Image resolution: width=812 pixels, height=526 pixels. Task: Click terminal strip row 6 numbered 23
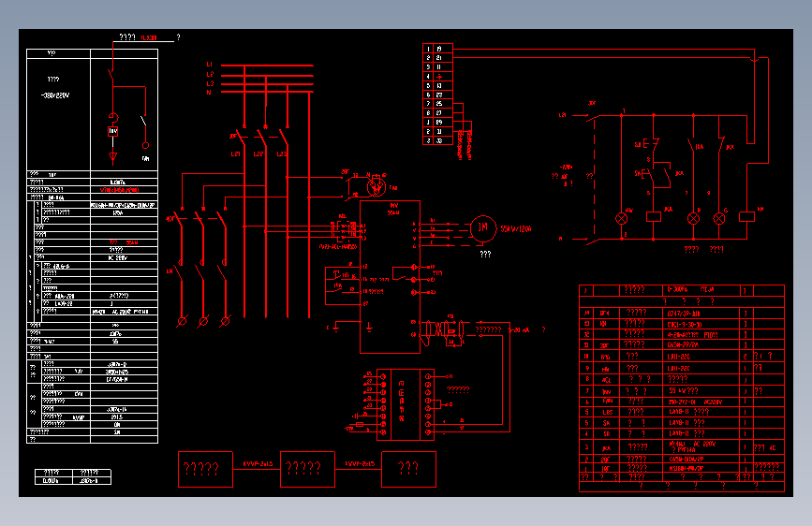(438, 95)
